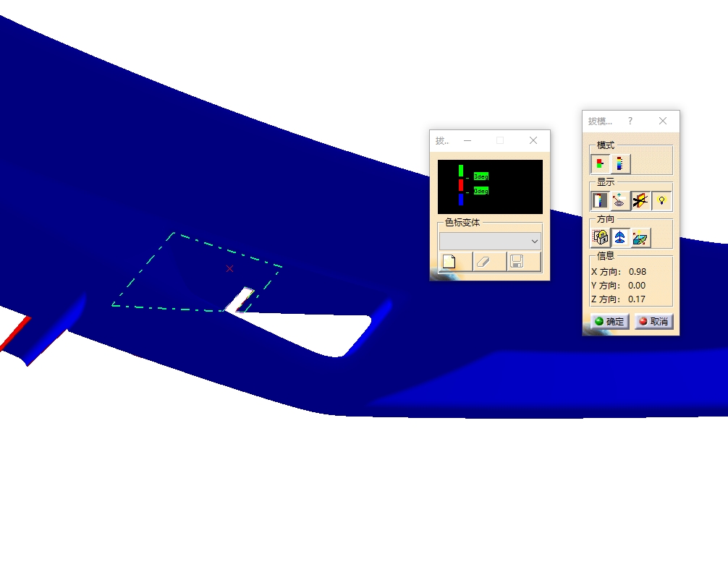Click the compass direction icon
Viewport: 728px width, 572px height.
tap(620, 237)
